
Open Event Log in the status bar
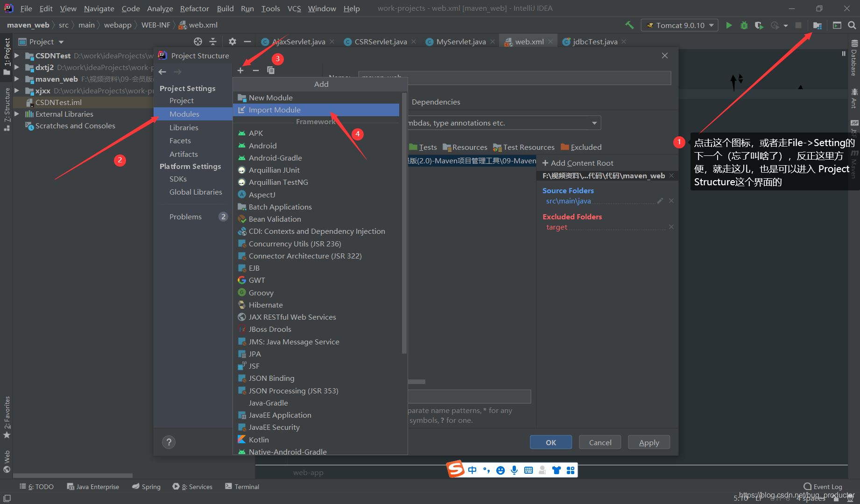click(x=823, y=487)
